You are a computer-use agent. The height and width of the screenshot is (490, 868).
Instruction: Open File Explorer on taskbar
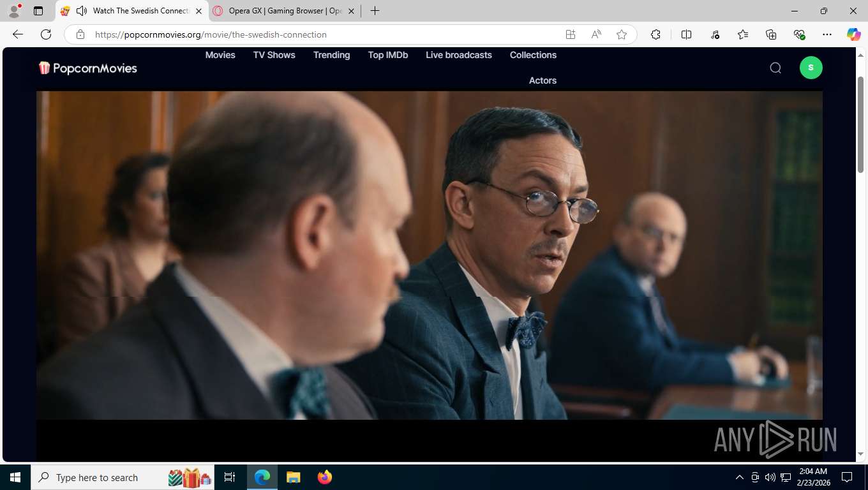(293, 477)
